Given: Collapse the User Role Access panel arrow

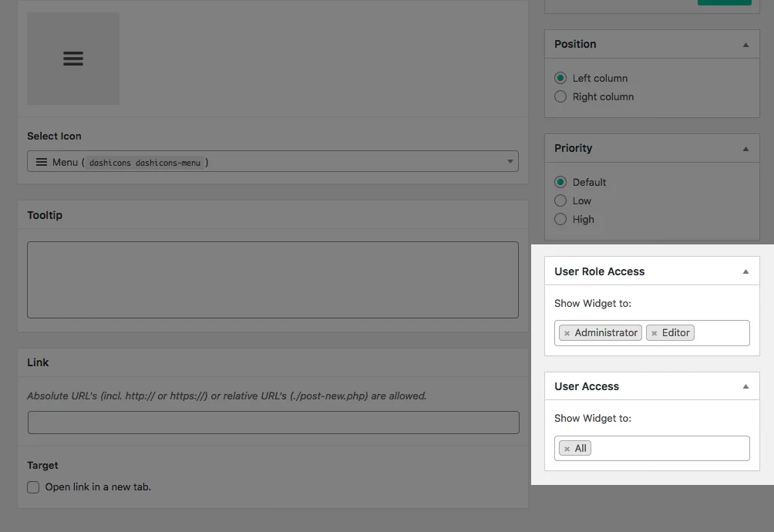Looking at the screenshot, I should 745,271.
